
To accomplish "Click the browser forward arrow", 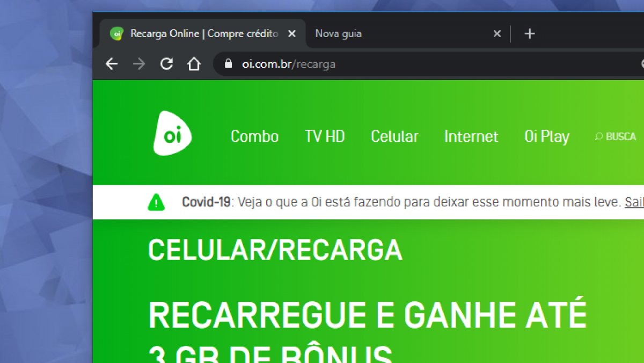I will coord(139,64).
